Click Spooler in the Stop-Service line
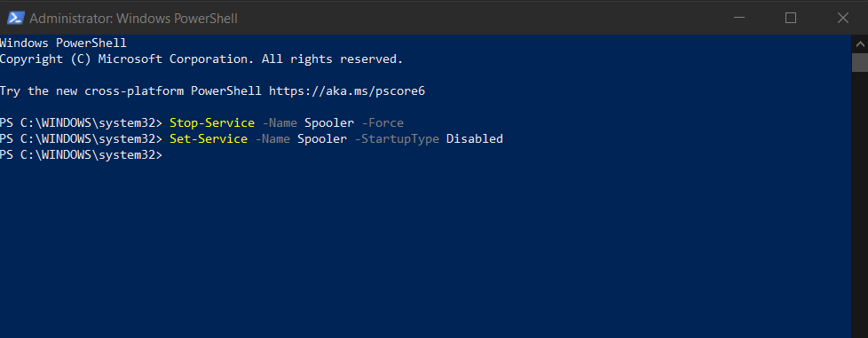This screenshot has width=868, height=338. tap(328, 123)
